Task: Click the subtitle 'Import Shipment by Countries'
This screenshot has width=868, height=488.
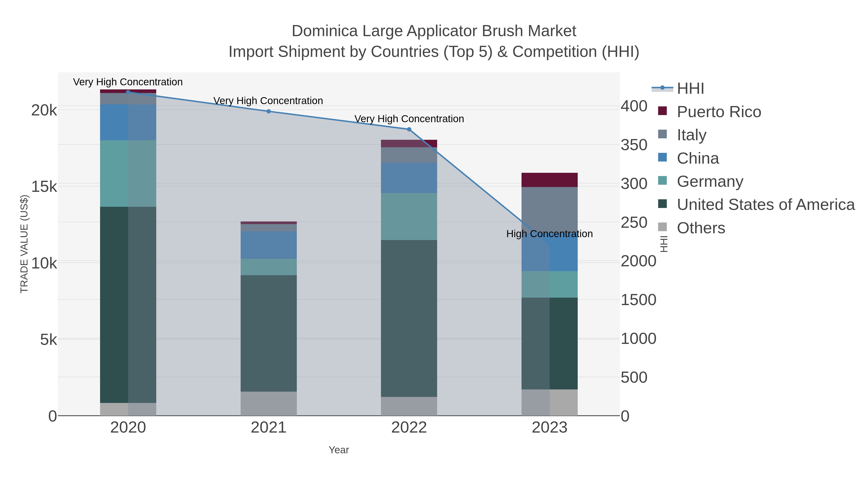Action: (334, 52)
